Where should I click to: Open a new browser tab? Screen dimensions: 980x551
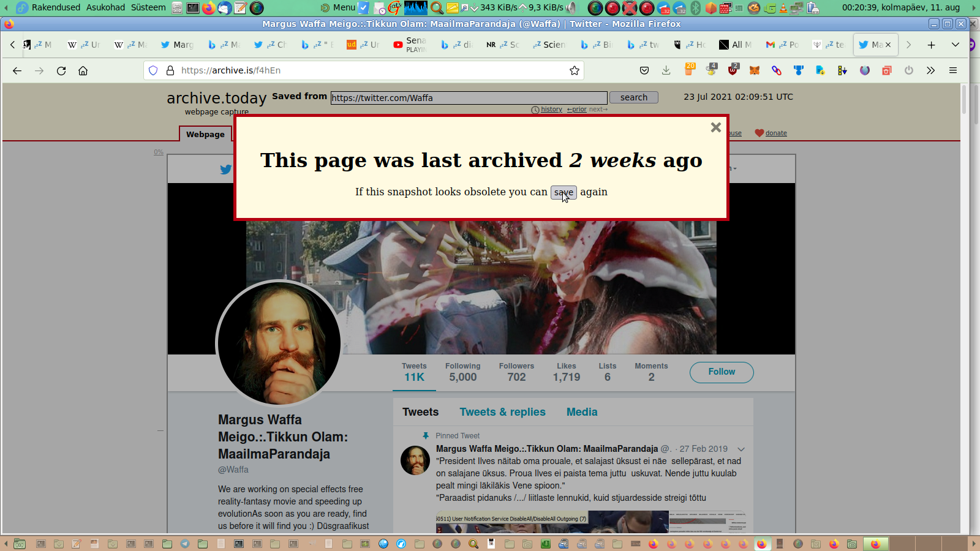pyautogui.click(x=931, y=45)
